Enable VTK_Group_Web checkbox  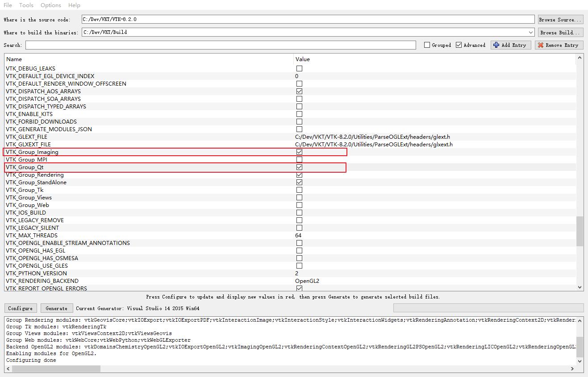299,205
